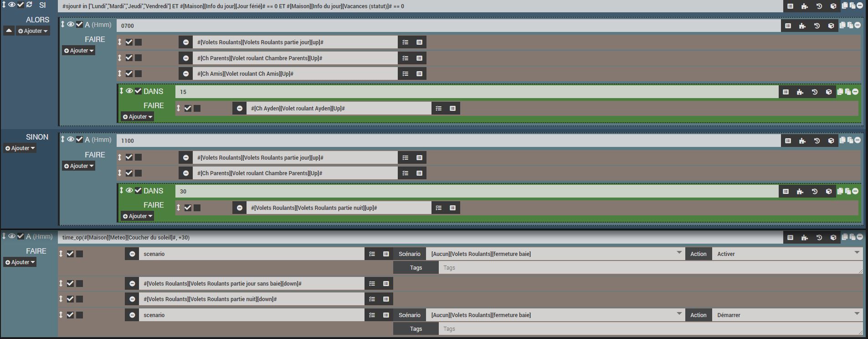Remove the Ch Amis shutter action with minus button
This screenshot has height=339, width=868.
tap(186, 74)
